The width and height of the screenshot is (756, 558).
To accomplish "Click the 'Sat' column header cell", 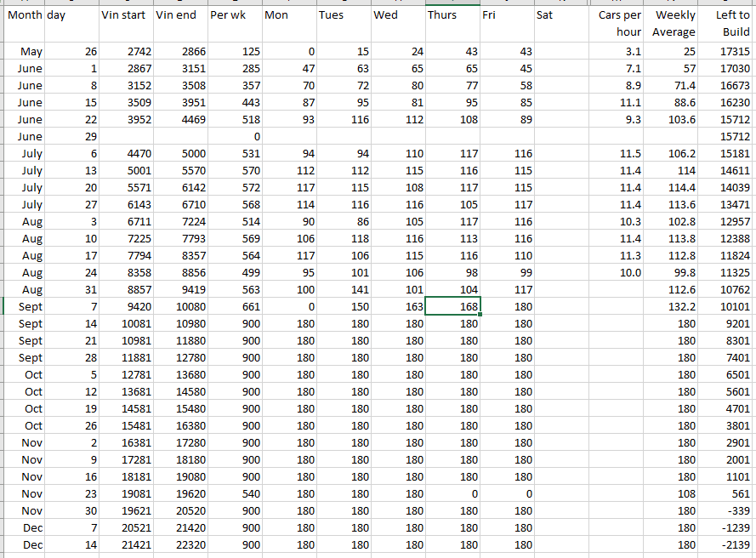I will (561, 15).
